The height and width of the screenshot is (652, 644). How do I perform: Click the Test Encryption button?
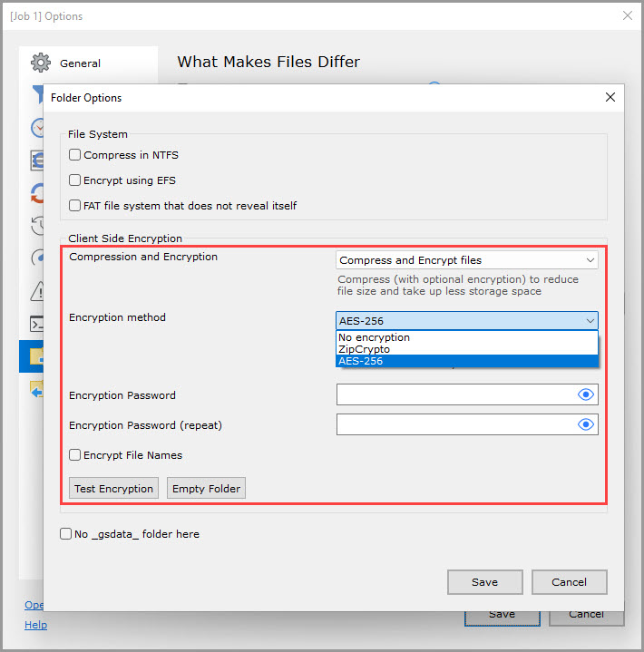[113, 488]
